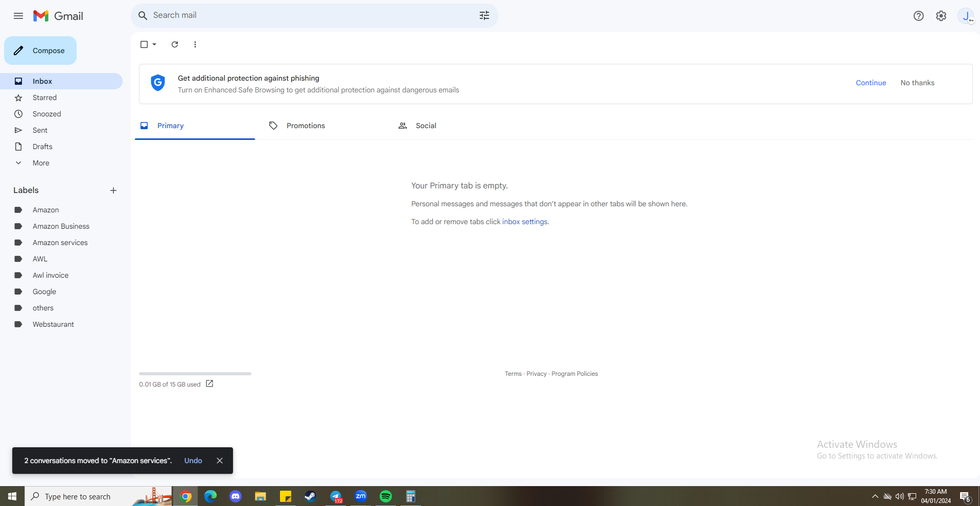Switch to the Primary tab
The height and width of the screenshot is (506, 980).
[195, 126]
